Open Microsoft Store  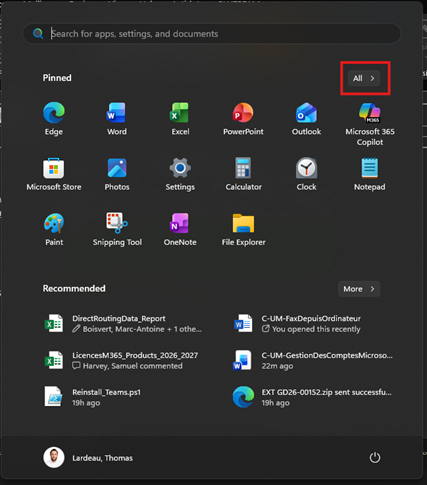[x=54, y=174]
